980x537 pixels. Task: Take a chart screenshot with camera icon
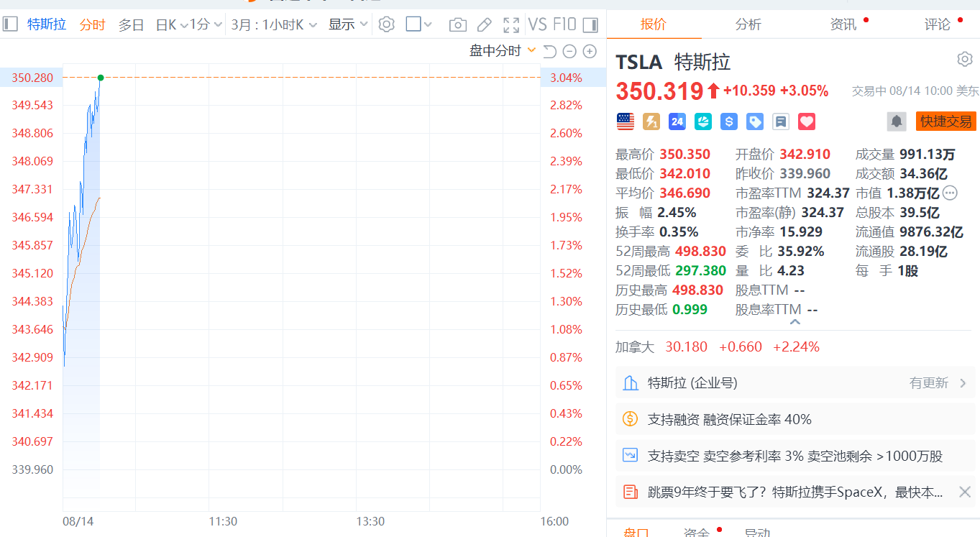click(457, 25)
